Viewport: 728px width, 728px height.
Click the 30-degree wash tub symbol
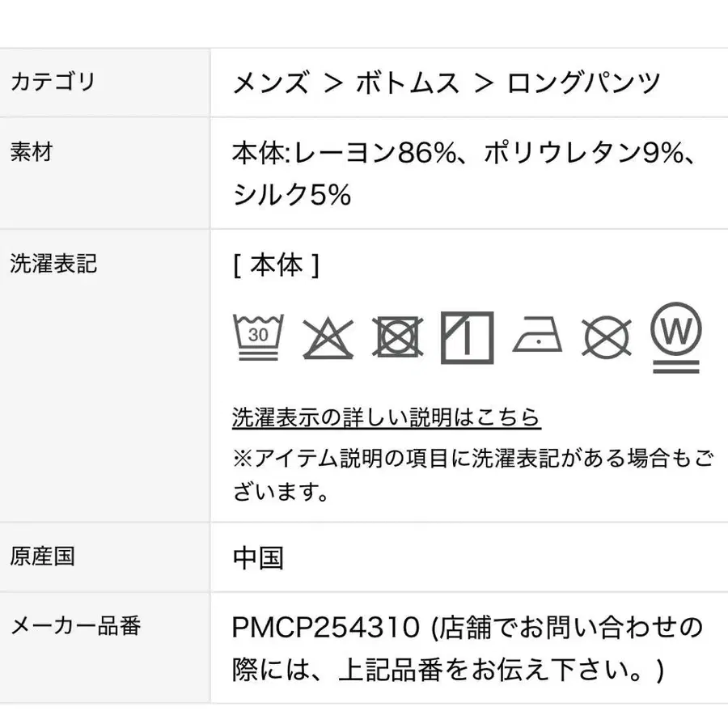pyautogui.click(x=258, y=335)
